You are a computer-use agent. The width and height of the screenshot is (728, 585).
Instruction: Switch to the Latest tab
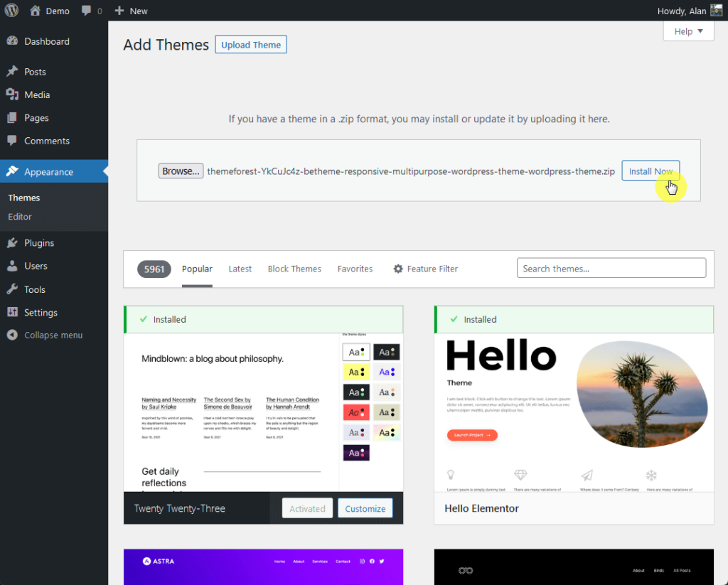click(x=240, y=269)
